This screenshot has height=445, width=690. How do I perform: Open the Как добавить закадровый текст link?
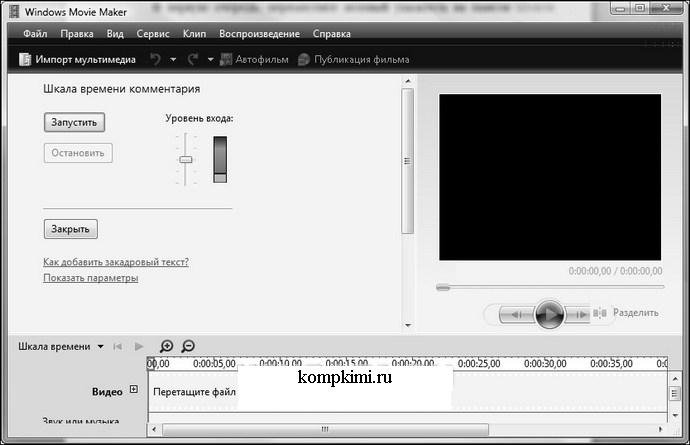(116, 262)
